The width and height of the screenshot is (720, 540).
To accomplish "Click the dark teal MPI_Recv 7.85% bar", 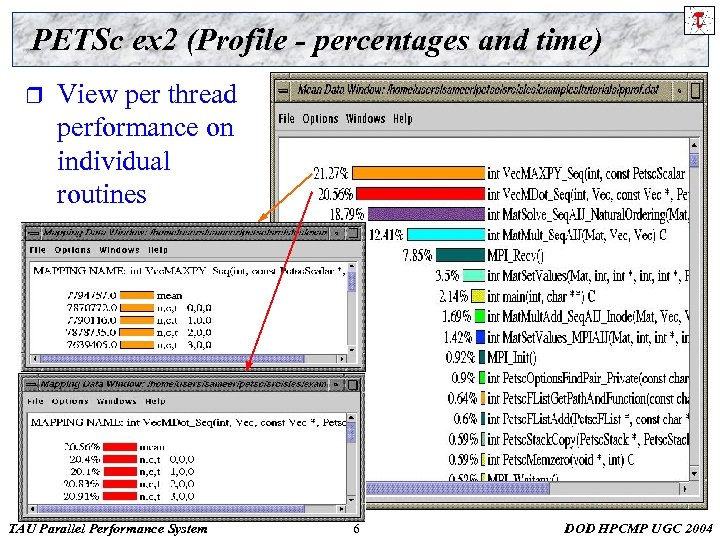I will pos(461,255).
